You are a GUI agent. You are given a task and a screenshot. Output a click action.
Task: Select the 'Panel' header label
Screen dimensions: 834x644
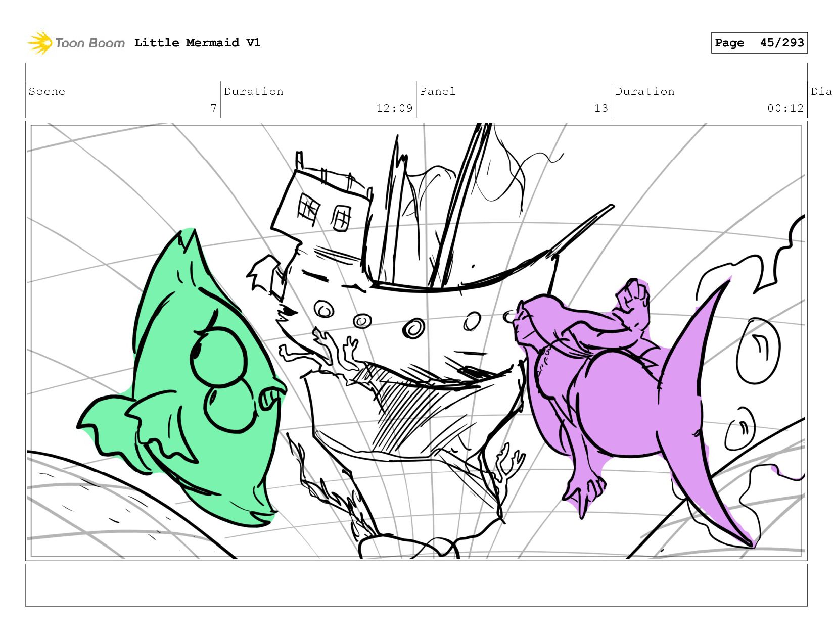[x=438, y=91]
